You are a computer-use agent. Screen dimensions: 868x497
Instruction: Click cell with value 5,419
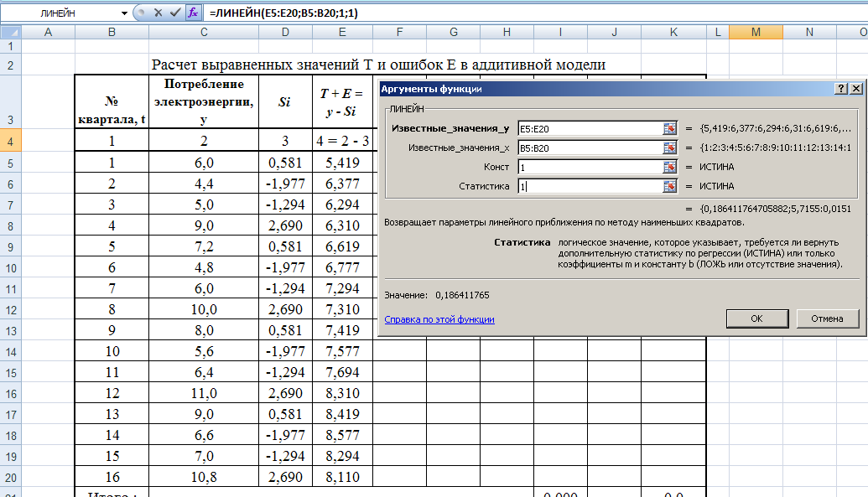click(342, 163)
